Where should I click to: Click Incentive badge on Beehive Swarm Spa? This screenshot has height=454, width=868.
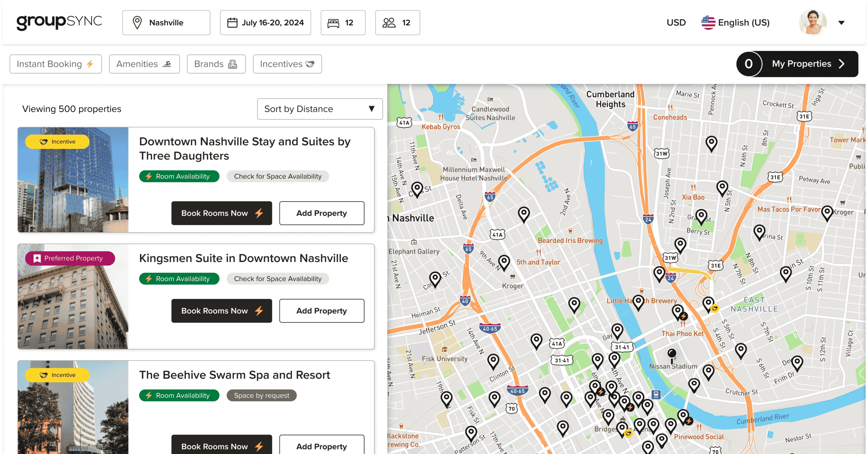[57, 375]
